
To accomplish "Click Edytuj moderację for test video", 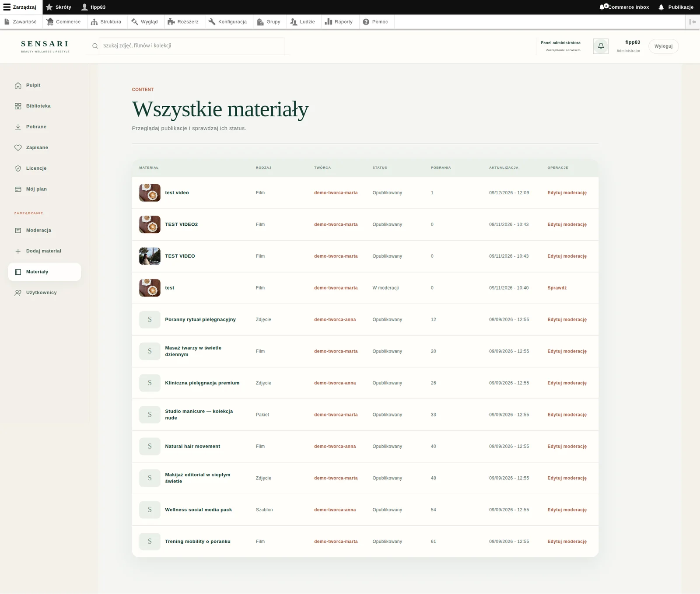I will [567, 193].
